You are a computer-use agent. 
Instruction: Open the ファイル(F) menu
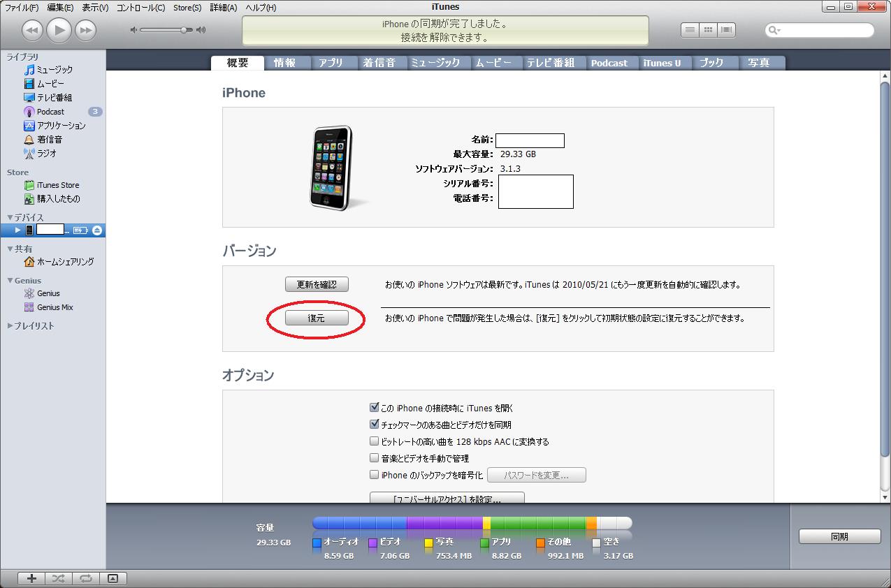click(x=22, y=8)
